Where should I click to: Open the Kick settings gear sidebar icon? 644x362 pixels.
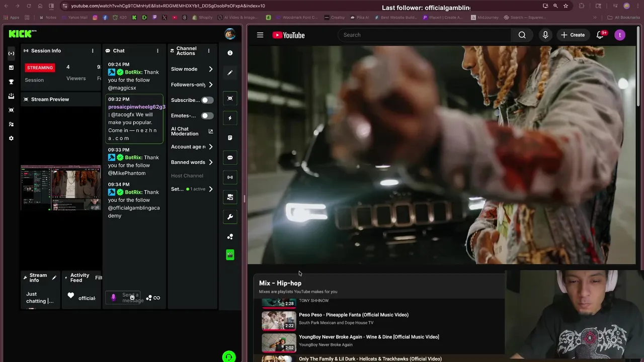[x=11, y=138]
